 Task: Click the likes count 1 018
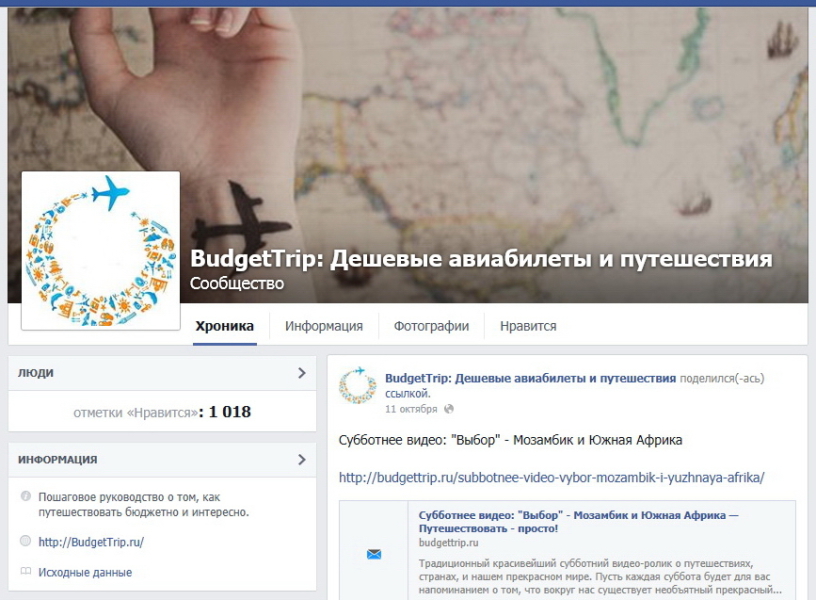coord(230,412)
